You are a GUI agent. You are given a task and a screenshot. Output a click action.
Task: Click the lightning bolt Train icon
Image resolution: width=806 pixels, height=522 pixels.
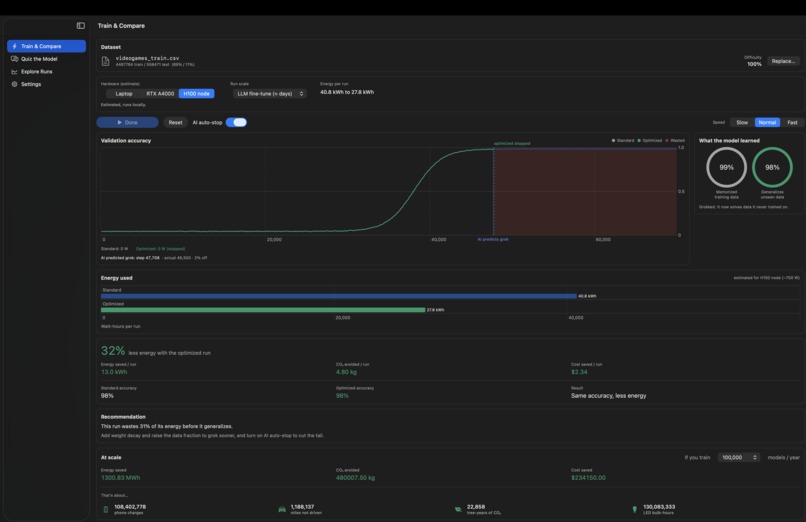click(14, 46)
